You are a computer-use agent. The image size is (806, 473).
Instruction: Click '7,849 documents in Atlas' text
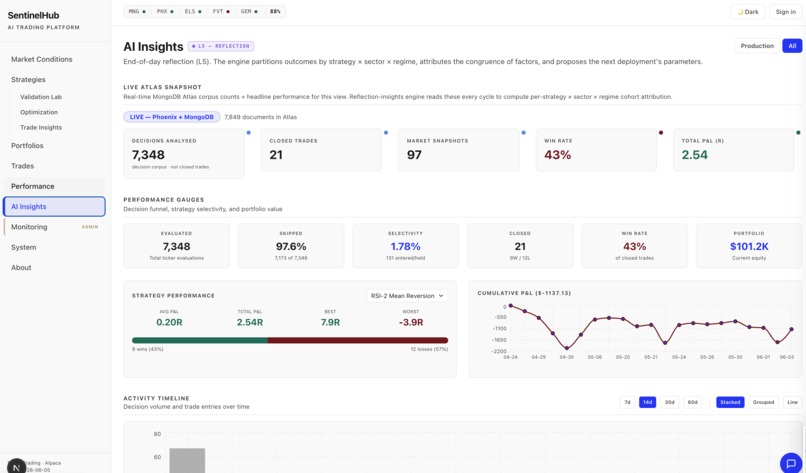coord(261,117)
